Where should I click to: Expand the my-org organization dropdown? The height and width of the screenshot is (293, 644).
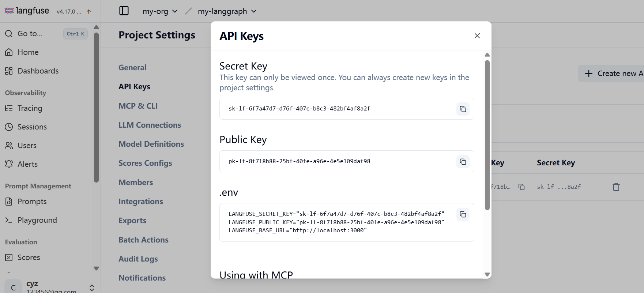160,11
